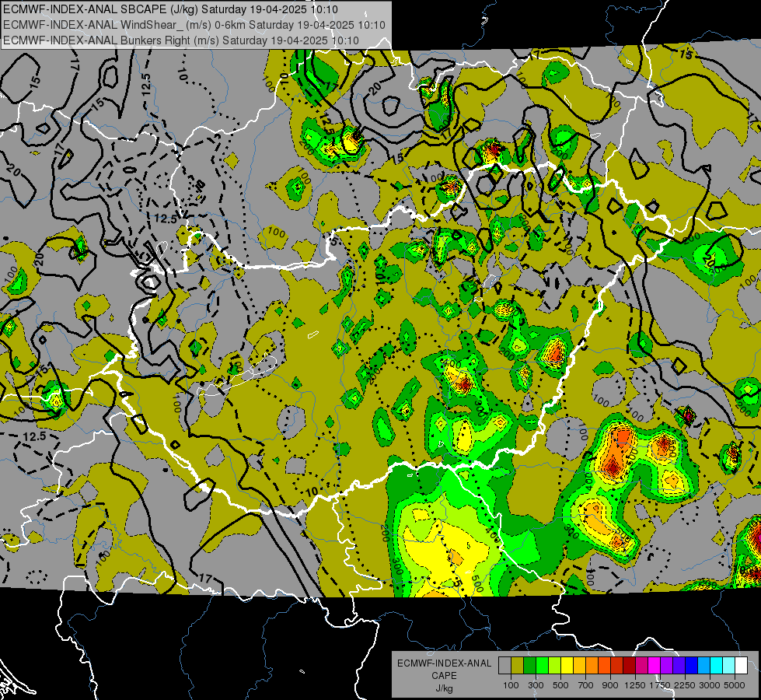Screen dimensions: 761x700
Task: Click the Bunkers Right title line
Action: (181, 40)
